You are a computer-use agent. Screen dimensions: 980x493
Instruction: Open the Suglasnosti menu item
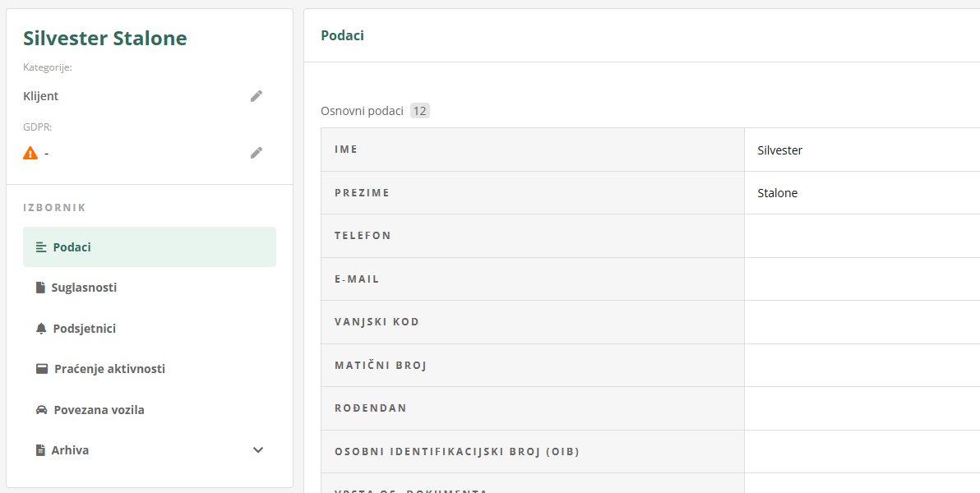(84, 288)
